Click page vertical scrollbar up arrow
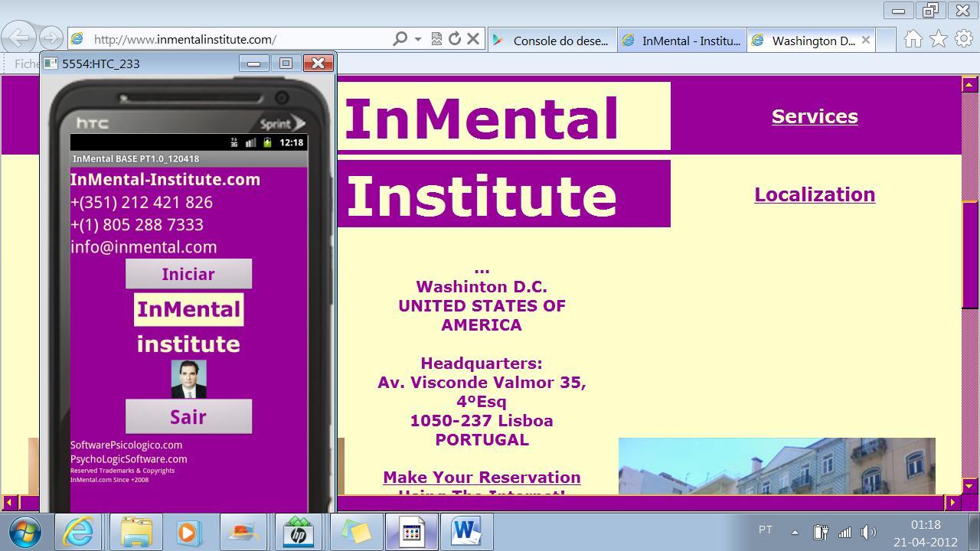This screenshot has width=980, height=551. click(969, 84)
